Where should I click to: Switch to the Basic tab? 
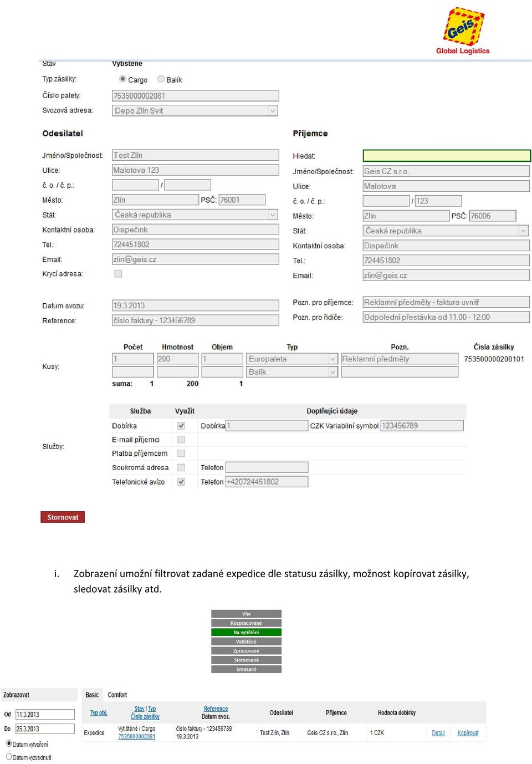pyautogui.click(x=92, y=695)
